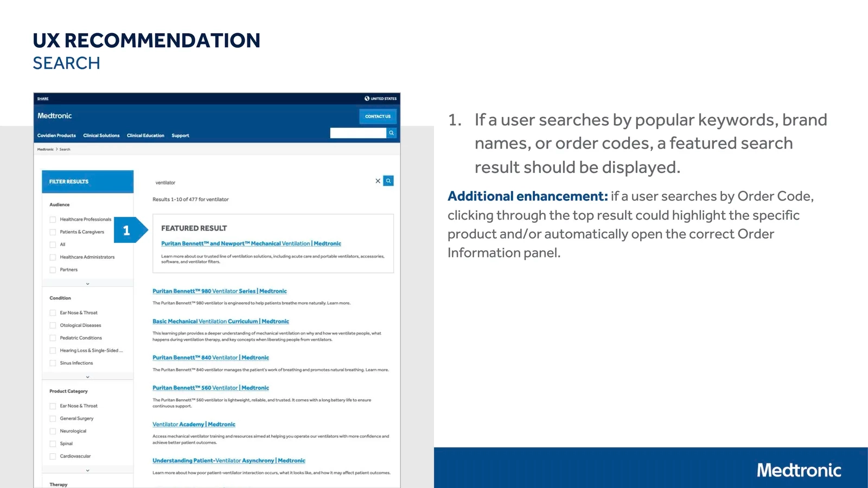The height and width of the screenshot is (488, 868).
Task: Click the Medtronic breadcrumb link
Action: coord(46,149)
